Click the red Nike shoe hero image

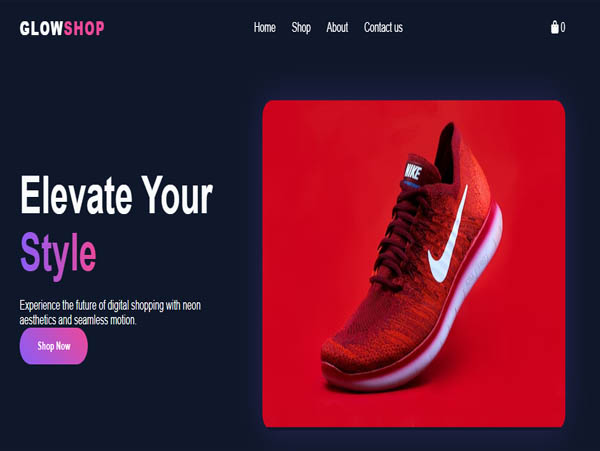pos(414,264)
